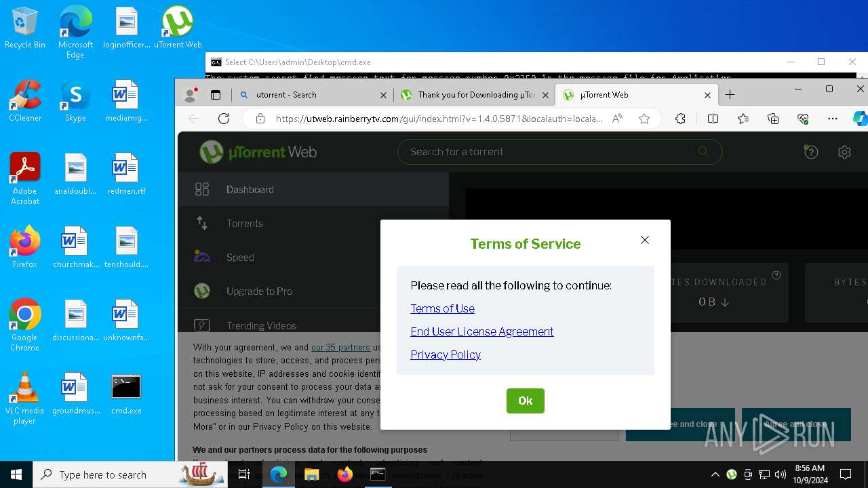Screen dimensions: 868x488
Task: Open the Recycle Bin desktop icon
Action: (25, 28)
